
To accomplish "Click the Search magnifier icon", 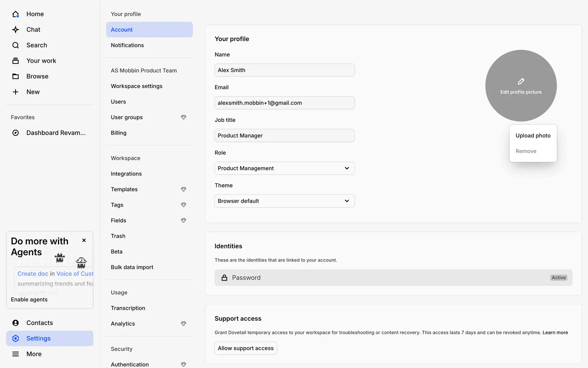I will (16, 45).
